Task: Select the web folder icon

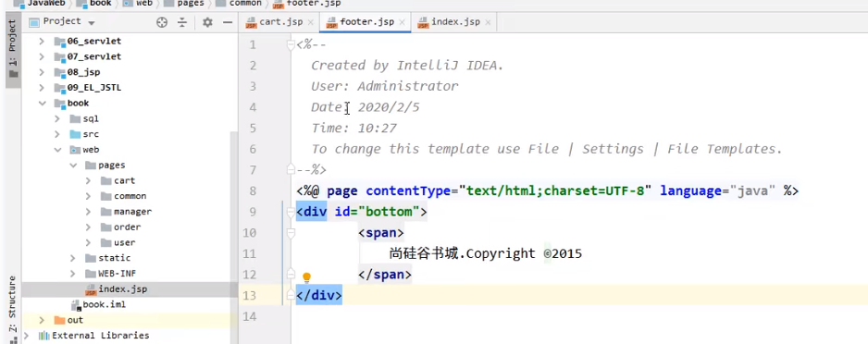Action: (x=75, y=149)
